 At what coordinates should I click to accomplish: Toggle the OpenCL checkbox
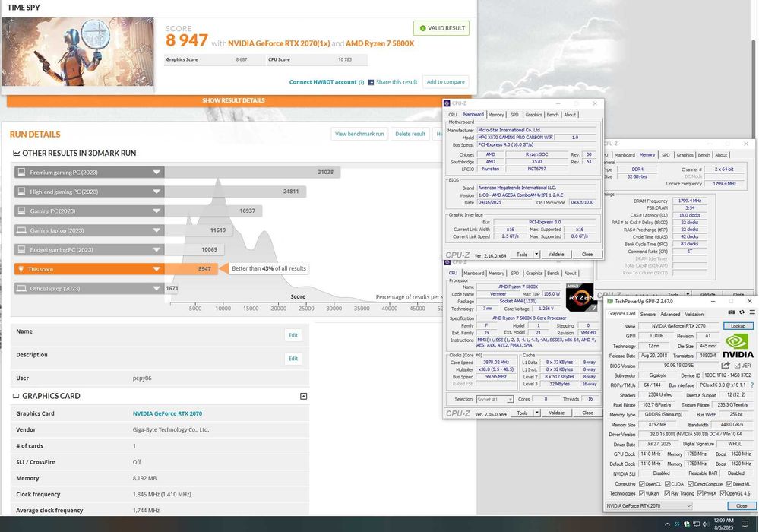641,484
